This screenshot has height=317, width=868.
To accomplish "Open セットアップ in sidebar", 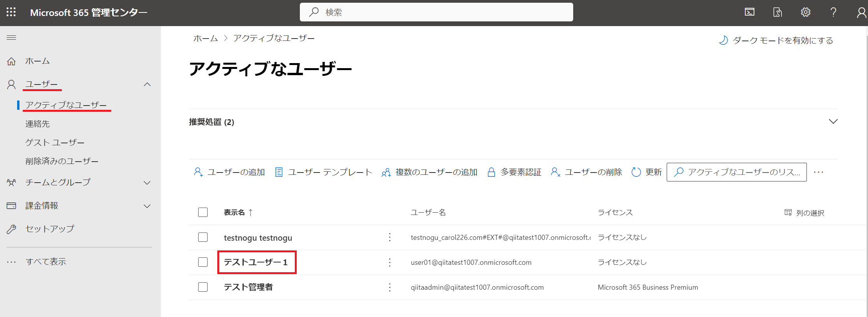I will (50, 229).
